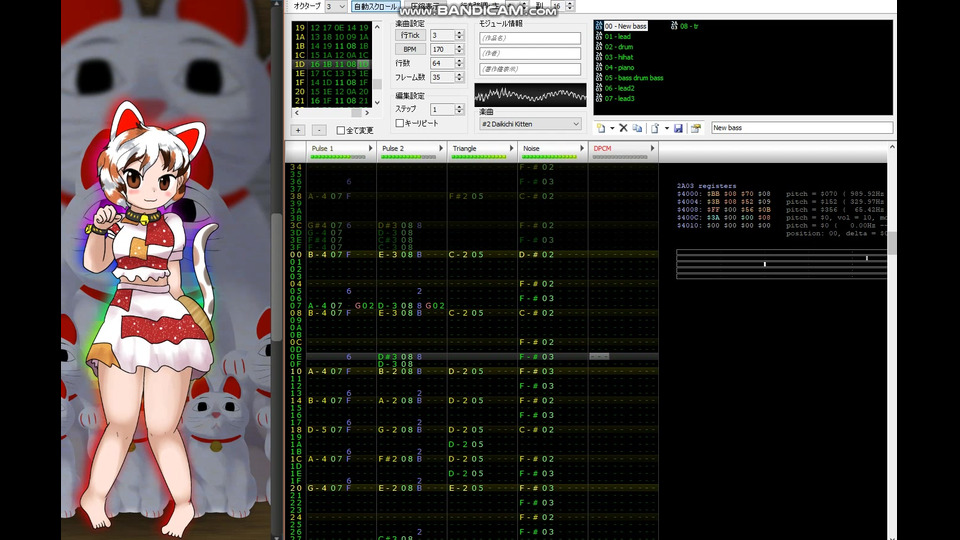Adjust the ステップ spinner arrows
The width and height of the screenshot is (960, 540).
(x=459, y=109)
